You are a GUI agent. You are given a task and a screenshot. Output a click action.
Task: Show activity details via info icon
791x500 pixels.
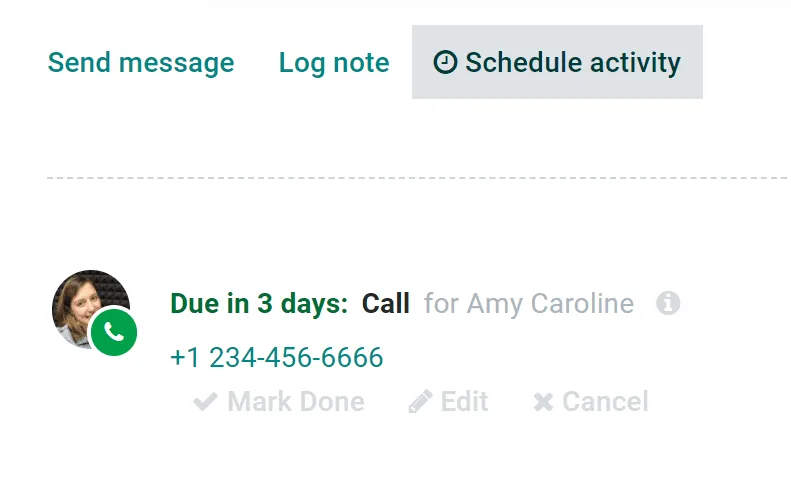click(x=668, y=303)
